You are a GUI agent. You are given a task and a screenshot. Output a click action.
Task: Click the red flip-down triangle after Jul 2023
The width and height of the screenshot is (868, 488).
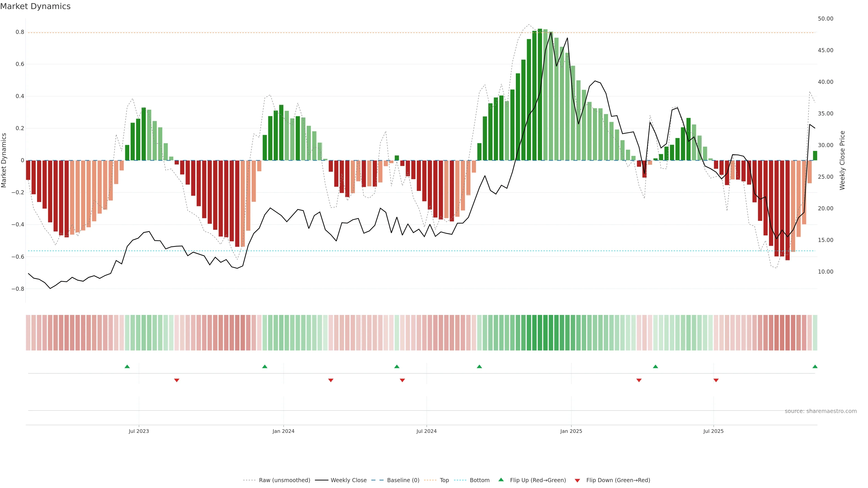(x=177, y=380)
